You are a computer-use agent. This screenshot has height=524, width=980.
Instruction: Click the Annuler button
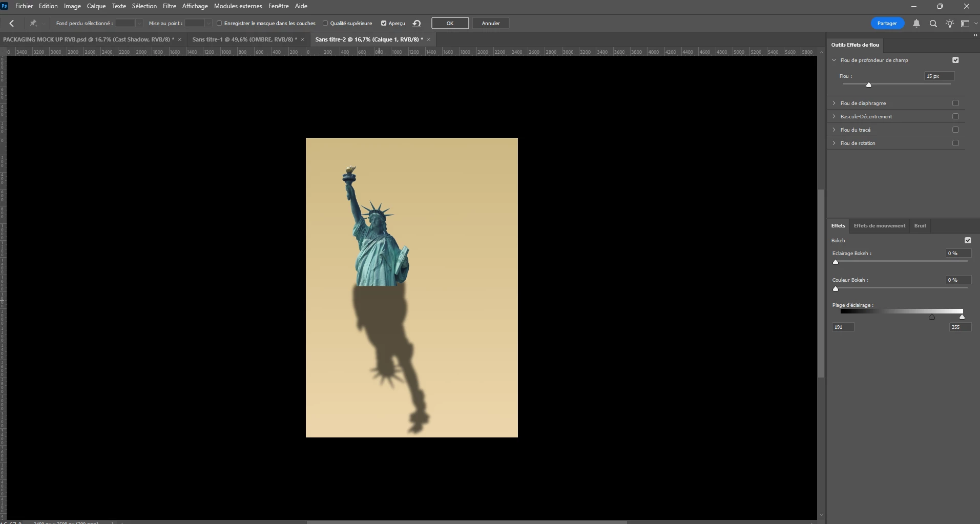tap(491, 23)
